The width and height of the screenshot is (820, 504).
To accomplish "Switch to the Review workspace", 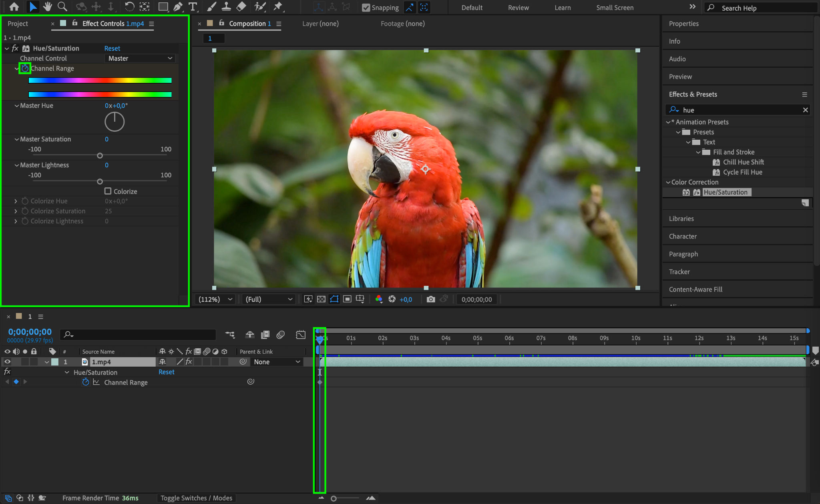I will pyautogui.click(x=518, y=8).
